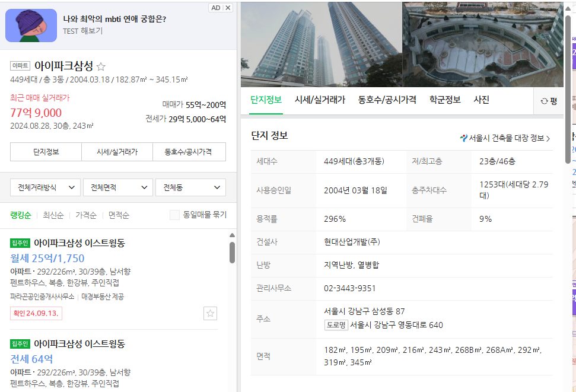Open the 월세 25억/1,750 listing title
Image resolution: width=576 pixels, height=392 pixels.
pyautogui.click(x=79, y=243)
